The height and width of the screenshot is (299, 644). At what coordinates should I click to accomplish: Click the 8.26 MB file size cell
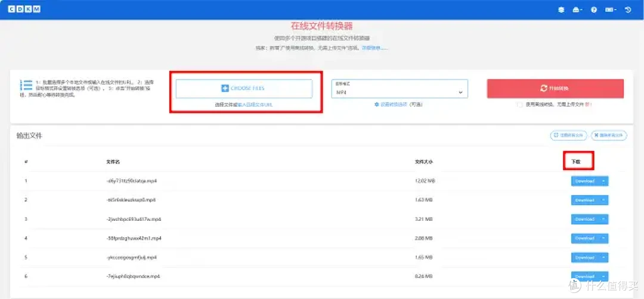pyautogui.click(x=424, y=276)
